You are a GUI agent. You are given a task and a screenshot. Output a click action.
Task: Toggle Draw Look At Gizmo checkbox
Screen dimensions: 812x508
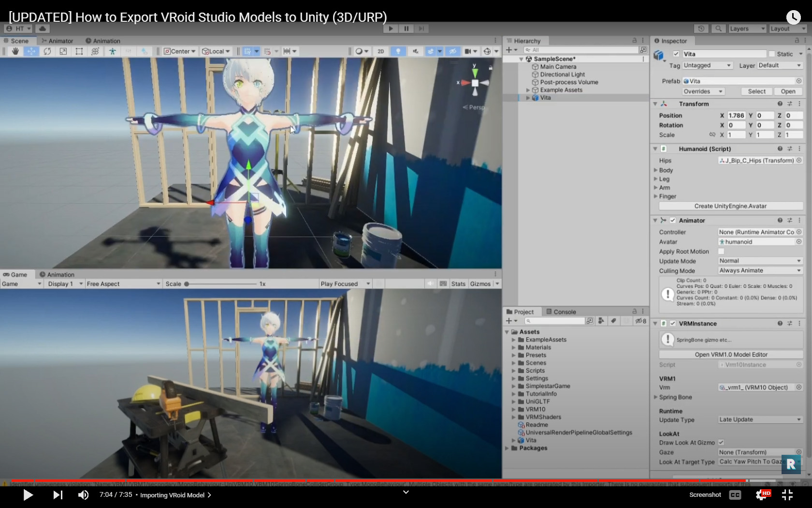click(721, 443)
